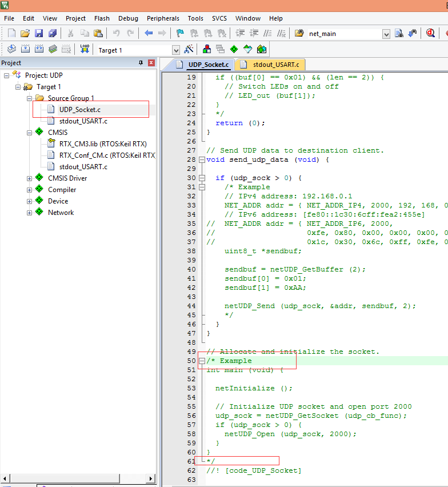The image size is (448, 487).
Task: Expand the CMSIS Driver node
Action: pos(30,178)
